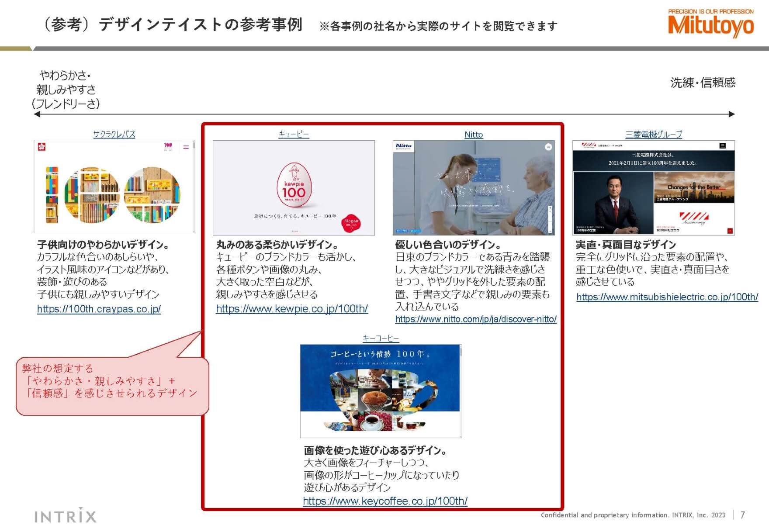The width and height of the screenshot is (769, 532).
Task: Follow the kewpie.co.jp/100th URL
Action: (x=292, y=309)
